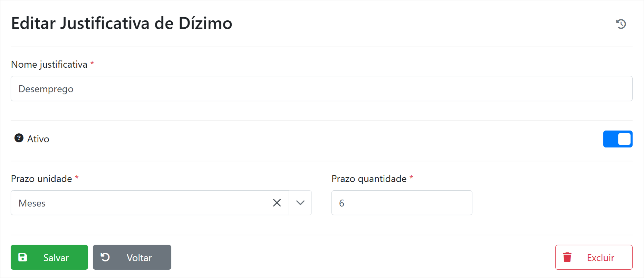The height and width of the screenshot is (278, 644).
Task: Disable the Ativo switch
Action: pyautogui.click(x=617, y=139)
